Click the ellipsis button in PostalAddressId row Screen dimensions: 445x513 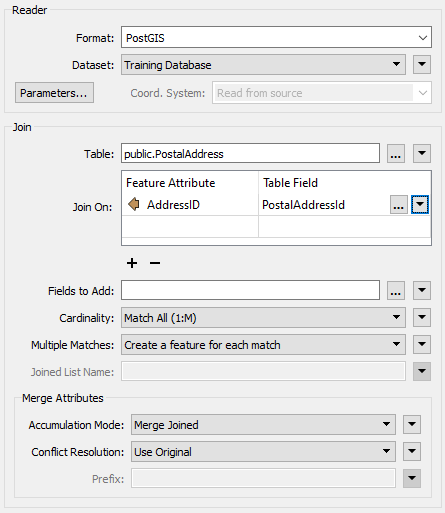pos(399,205)
